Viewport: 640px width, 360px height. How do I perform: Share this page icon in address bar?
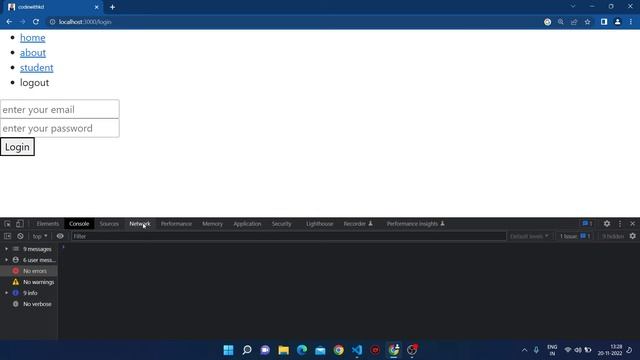(x=574, y=22)
